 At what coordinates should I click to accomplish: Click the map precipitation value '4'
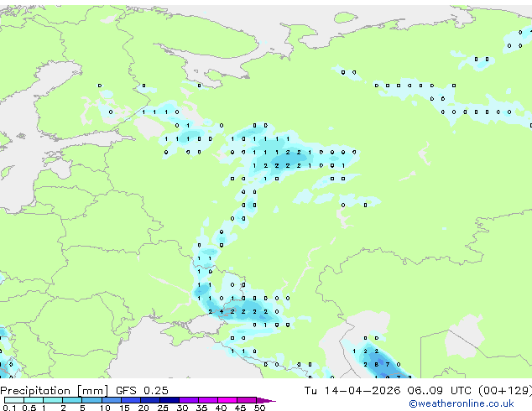point(222,312)
